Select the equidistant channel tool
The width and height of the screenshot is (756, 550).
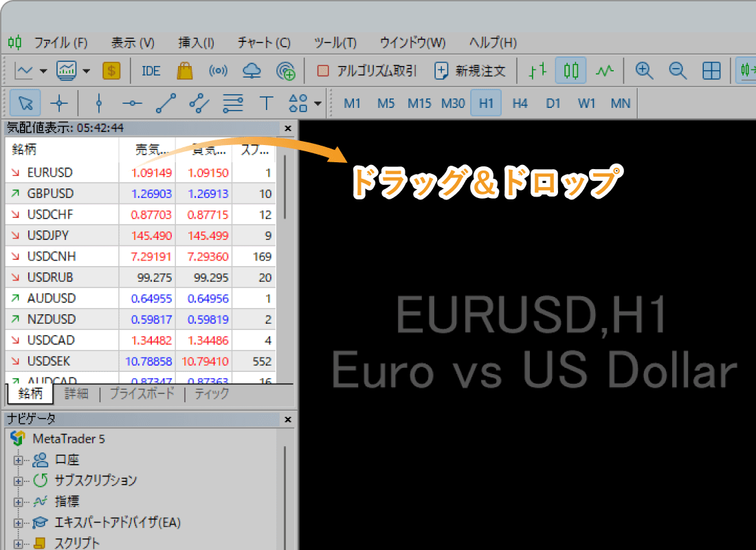199,102
